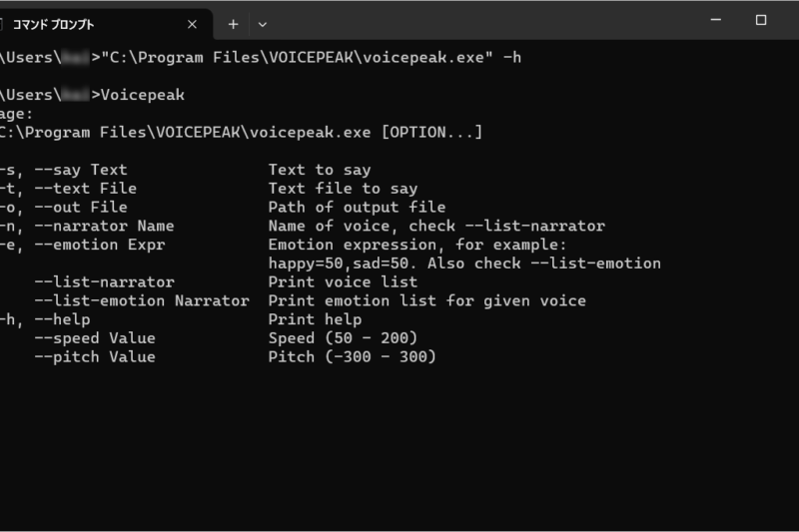The height and width of the screenshot is (532, 799).
Task: Click the "--speed Value" option
Action: coord(95,338)
